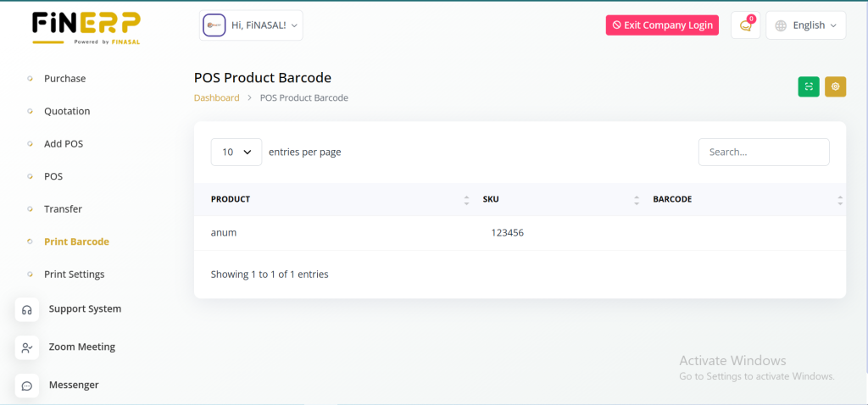
Task: Click the Exit Company Login button
Action: click(x=662, y=25)
